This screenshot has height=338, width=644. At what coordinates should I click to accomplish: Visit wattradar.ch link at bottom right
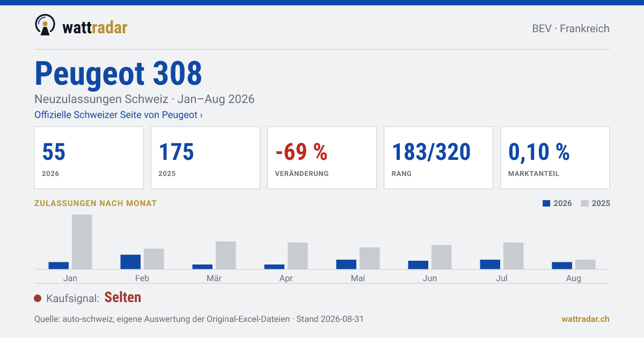tap(586, 319)
